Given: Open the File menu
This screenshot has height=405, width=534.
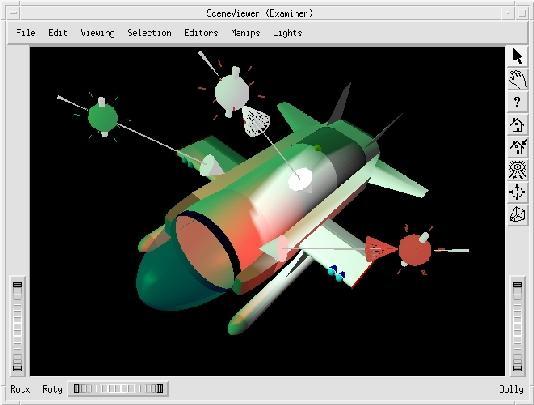Looking at the screenshot, I should point(26,33).
